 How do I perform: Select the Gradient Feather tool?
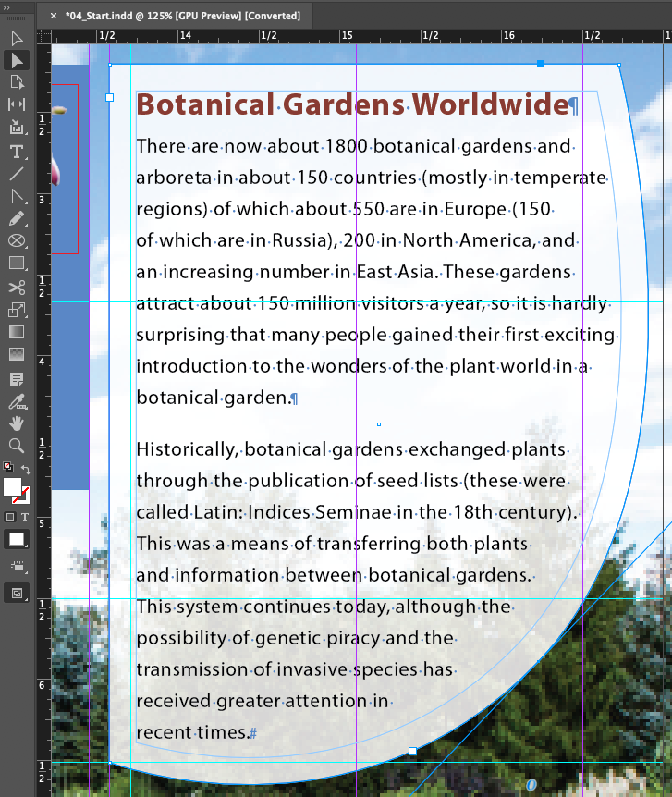pos(17,354)
